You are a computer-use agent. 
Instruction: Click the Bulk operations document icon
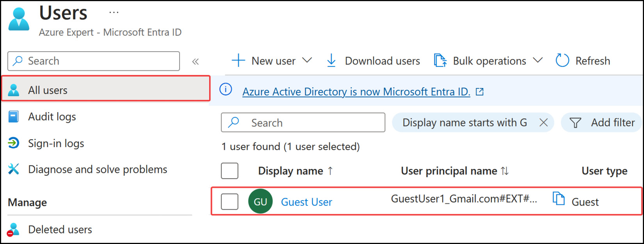[440, 61]
